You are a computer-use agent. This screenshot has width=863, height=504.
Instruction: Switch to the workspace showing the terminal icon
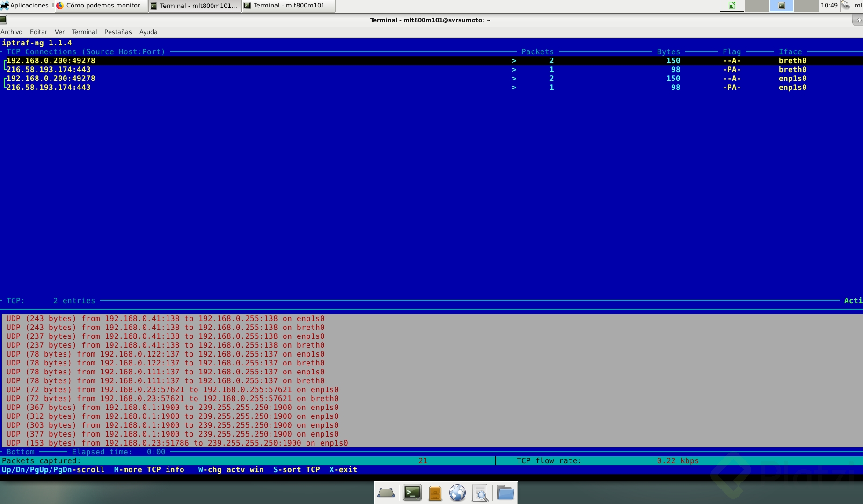(782, 6)
